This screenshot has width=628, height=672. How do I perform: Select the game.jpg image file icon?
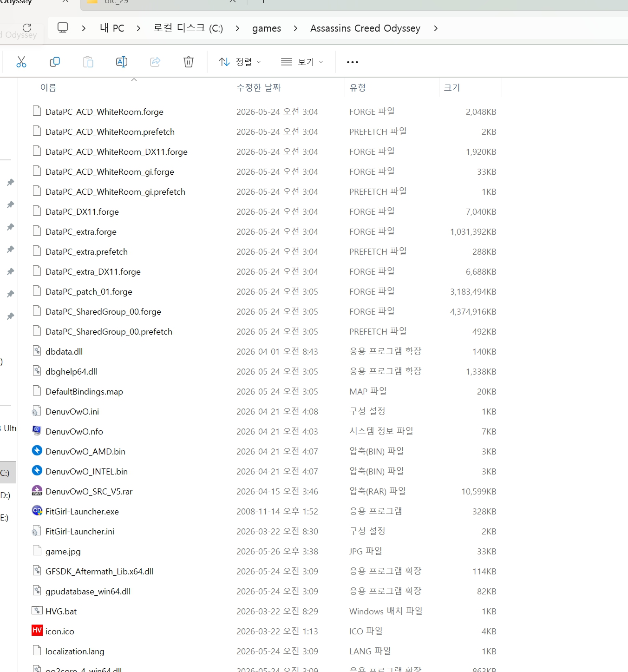click(x=37, y=551)
